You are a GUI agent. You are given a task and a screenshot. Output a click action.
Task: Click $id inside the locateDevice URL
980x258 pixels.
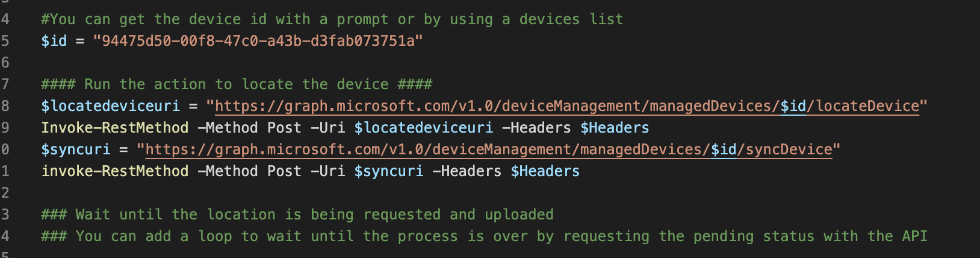pos(793,106)
